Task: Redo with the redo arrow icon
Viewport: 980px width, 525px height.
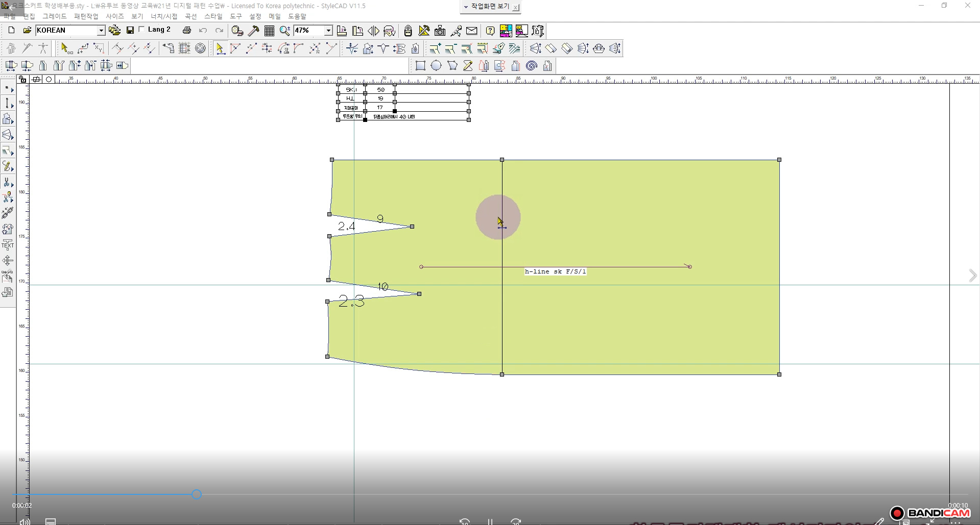Action: coord(219,31)
